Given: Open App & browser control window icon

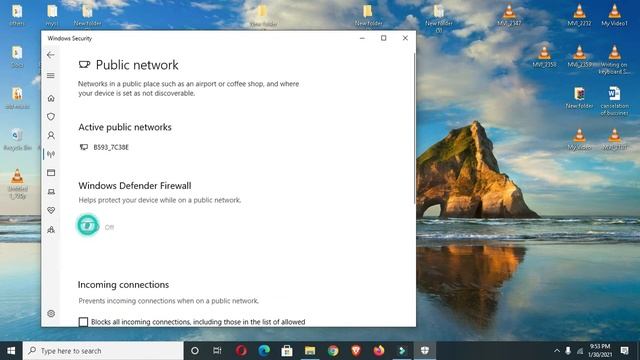Looking at the screenshot, I should [51, 173].
